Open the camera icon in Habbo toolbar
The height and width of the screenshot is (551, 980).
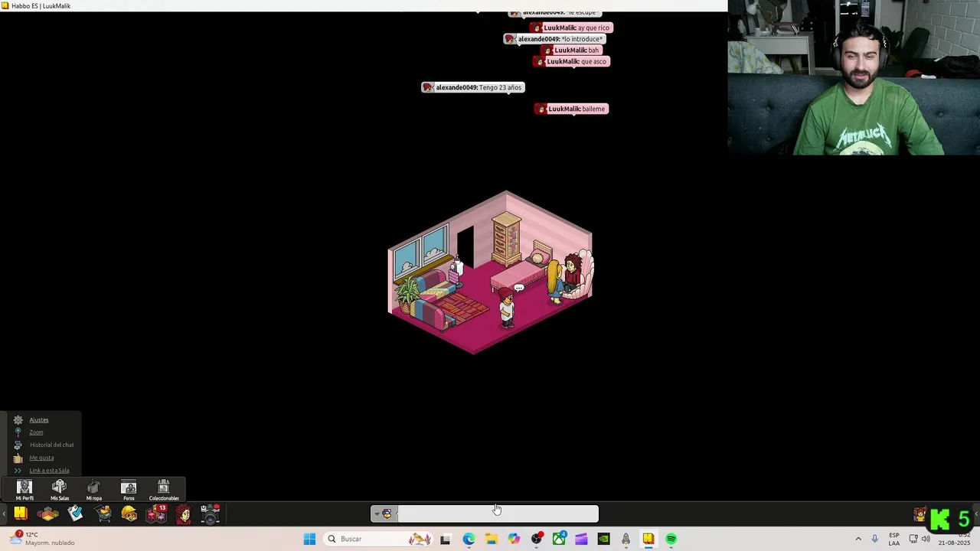coord(210,514)
